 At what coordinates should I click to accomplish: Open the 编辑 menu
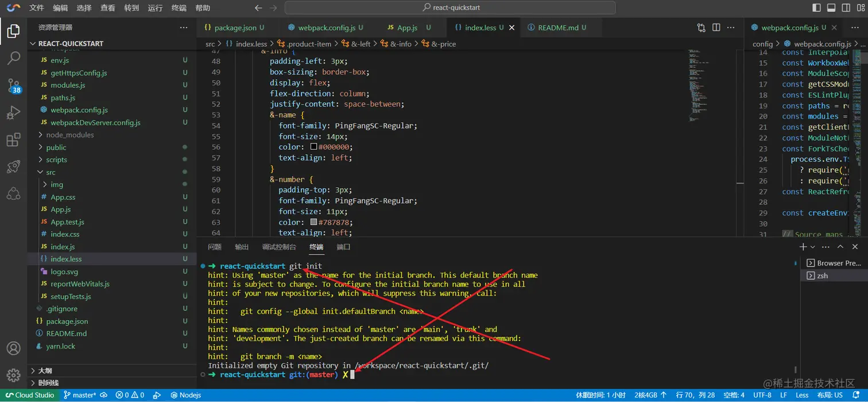60,8
